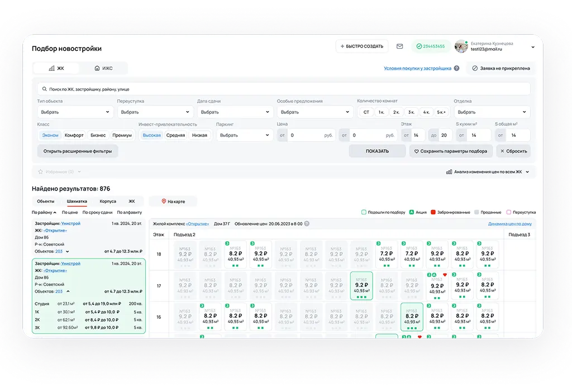Click the X icon in Сбросить
Viewport: 572px width, 392px height.
(502, 151)
